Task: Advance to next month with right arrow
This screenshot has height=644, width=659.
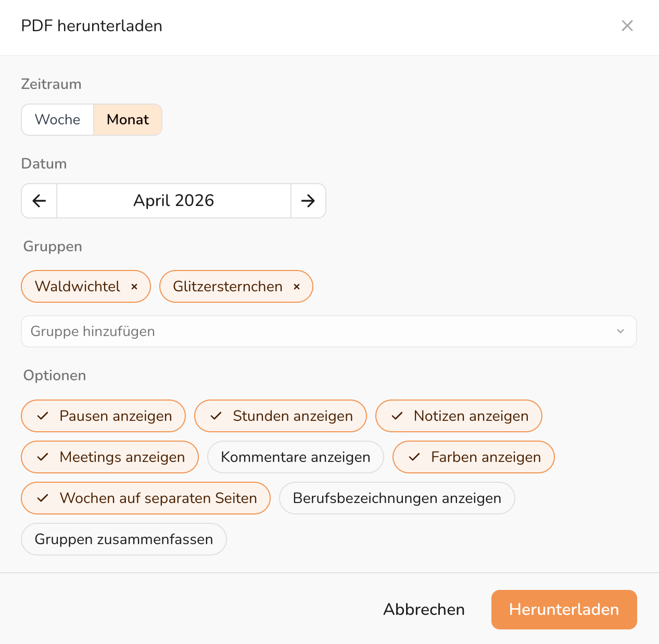Action: point(308,201)
